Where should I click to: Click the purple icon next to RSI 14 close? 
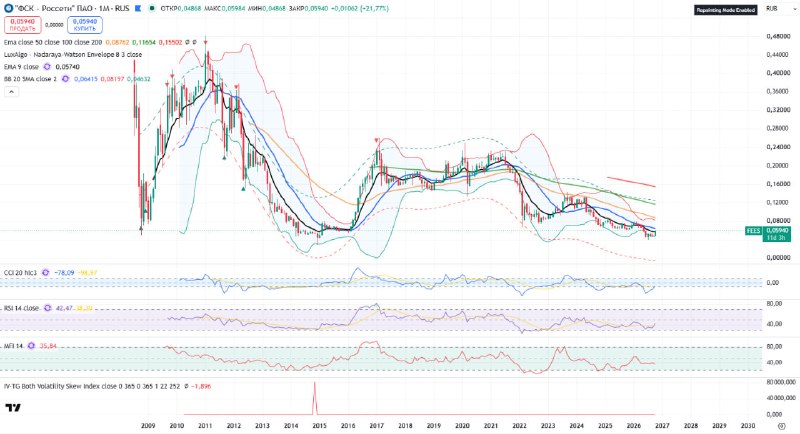tap(48, 308)
